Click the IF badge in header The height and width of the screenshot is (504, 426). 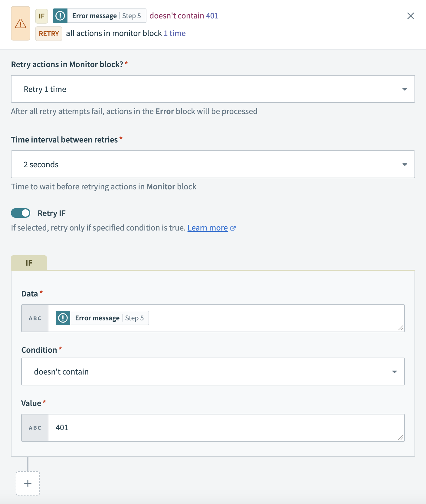(x=41, y=16)
